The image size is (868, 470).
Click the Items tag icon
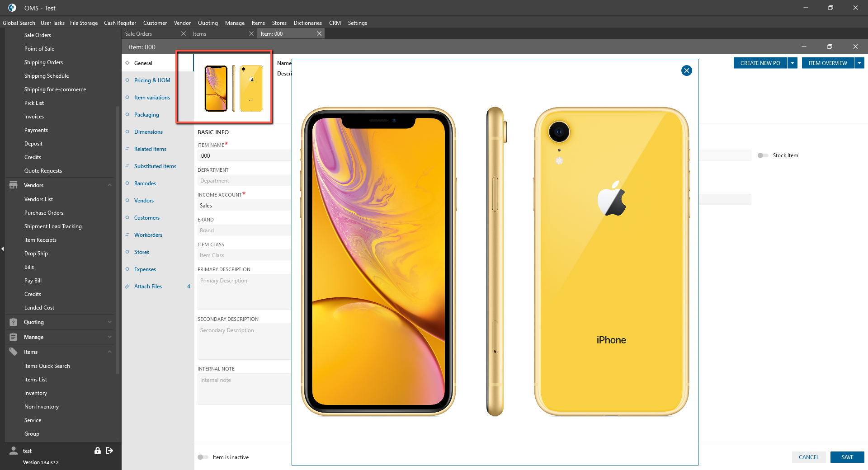click(14, 352)
